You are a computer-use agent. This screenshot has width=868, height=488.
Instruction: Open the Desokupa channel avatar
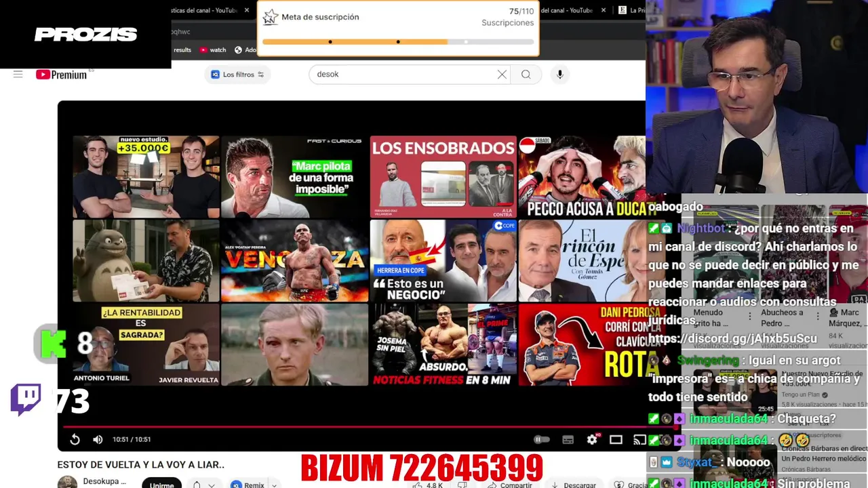point(67,483)
